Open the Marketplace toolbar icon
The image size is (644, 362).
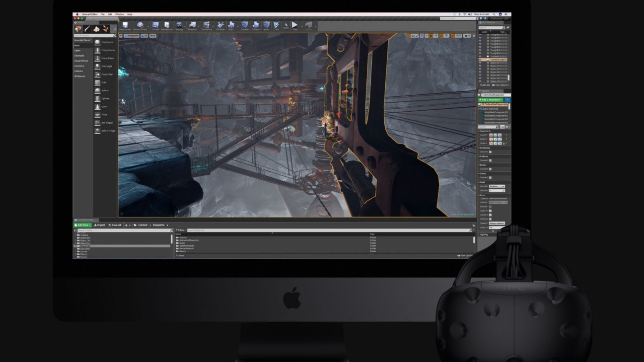tap(167, 26)
